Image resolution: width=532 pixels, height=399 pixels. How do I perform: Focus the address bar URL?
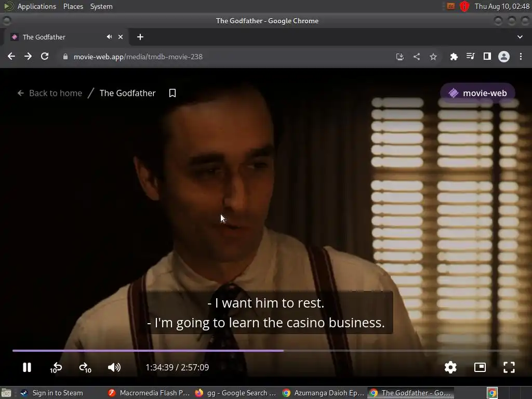point(138,57)
